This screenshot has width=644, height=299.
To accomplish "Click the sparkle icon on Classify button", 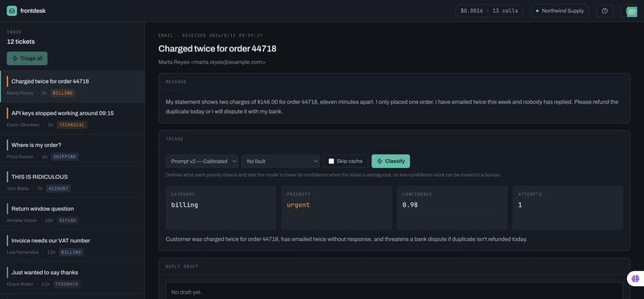I will (x=379, y=162).
